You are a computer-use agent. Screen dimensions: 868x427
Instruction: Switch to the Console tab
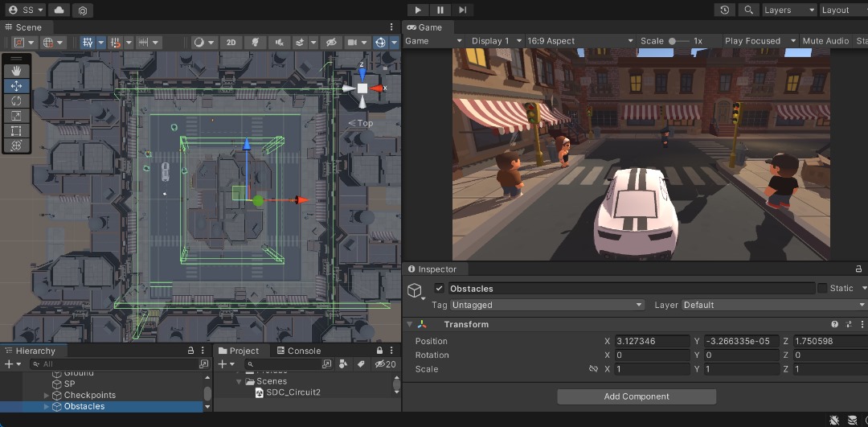297,351
